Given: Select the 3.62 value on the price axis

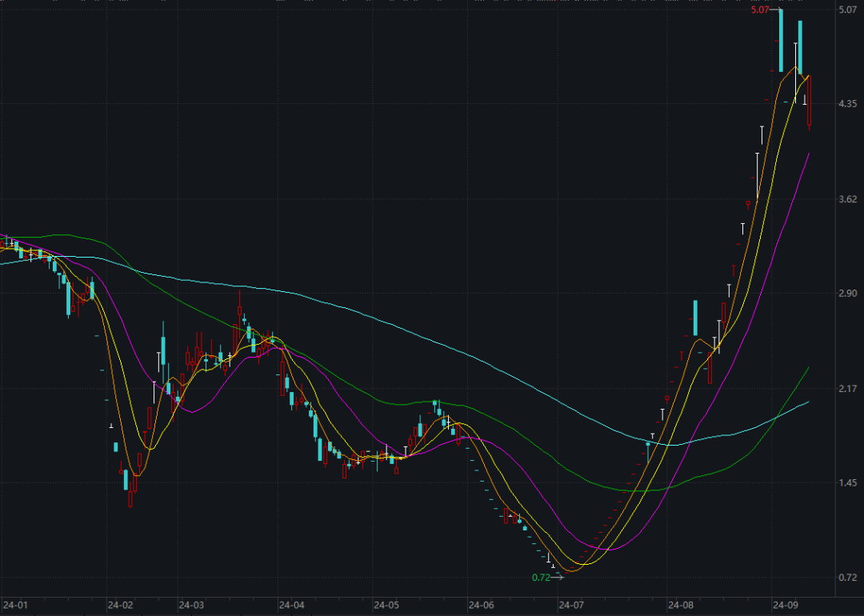Looking at the screenshot, I should coord(847,199).
